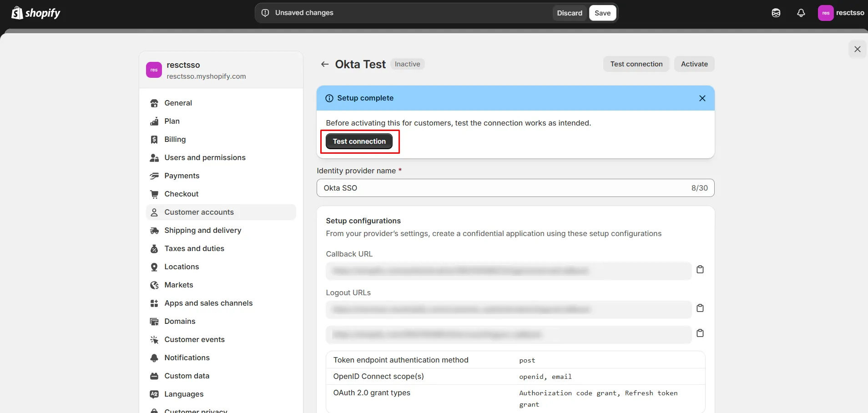Click the General store icon
The width and height of the screenshot is (868, 413).
154,103
